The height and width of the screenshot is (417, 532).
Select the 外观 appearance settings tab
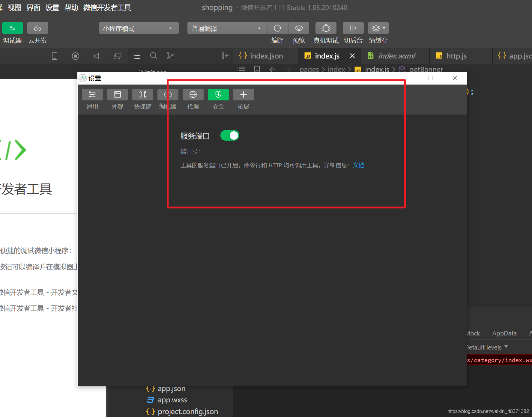coord(118,100)
